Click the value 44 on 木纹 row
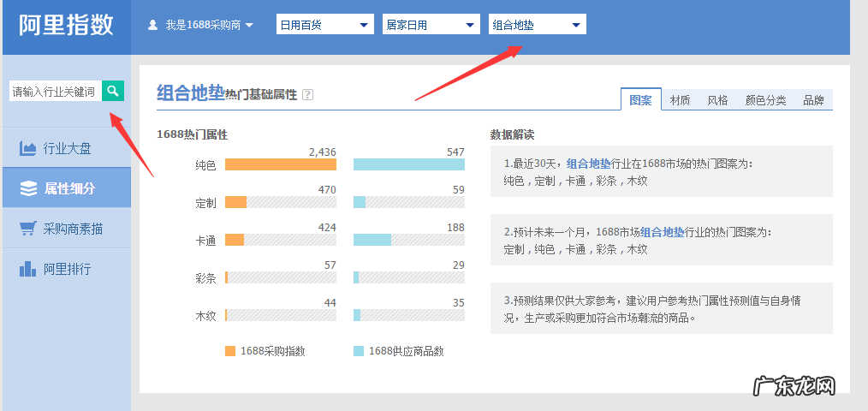The height and width of the screenshot is (411, 868). (330, 303)
